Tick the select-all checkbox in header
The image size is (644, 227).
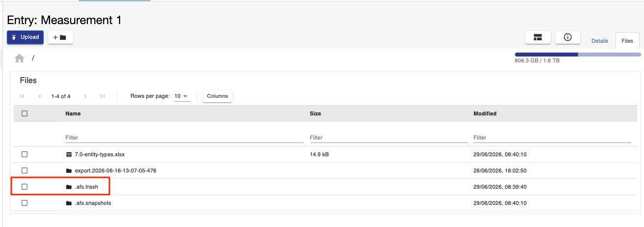click(x=25, y=113)
